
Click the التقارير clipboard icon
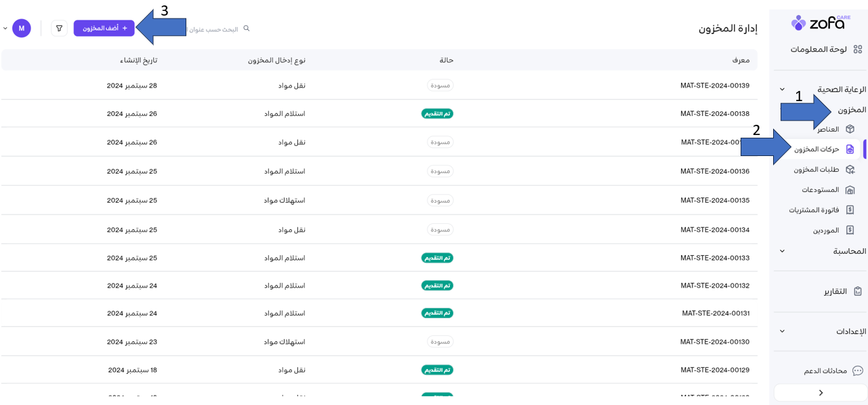click(x=857, y=291)
